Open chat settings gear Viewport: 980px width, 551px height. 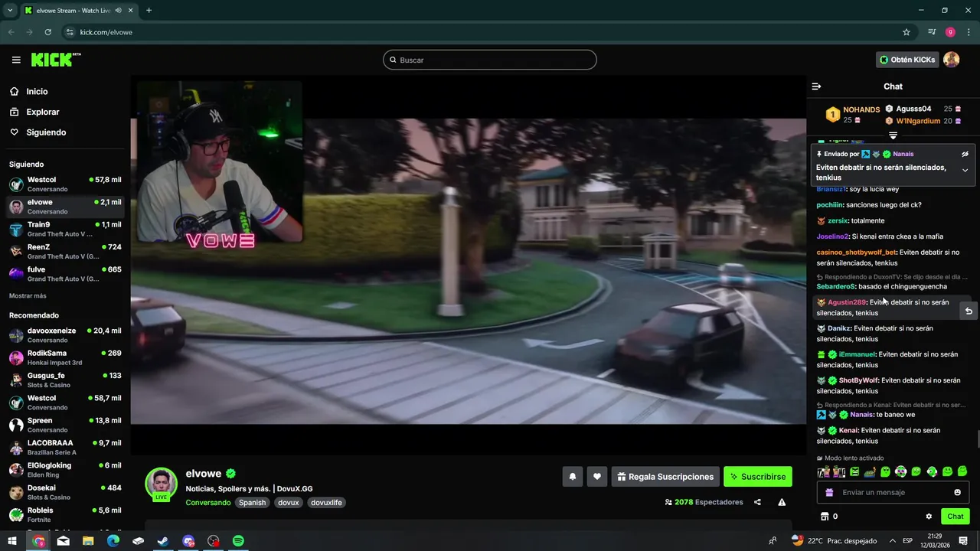click(x=929, y=517)
